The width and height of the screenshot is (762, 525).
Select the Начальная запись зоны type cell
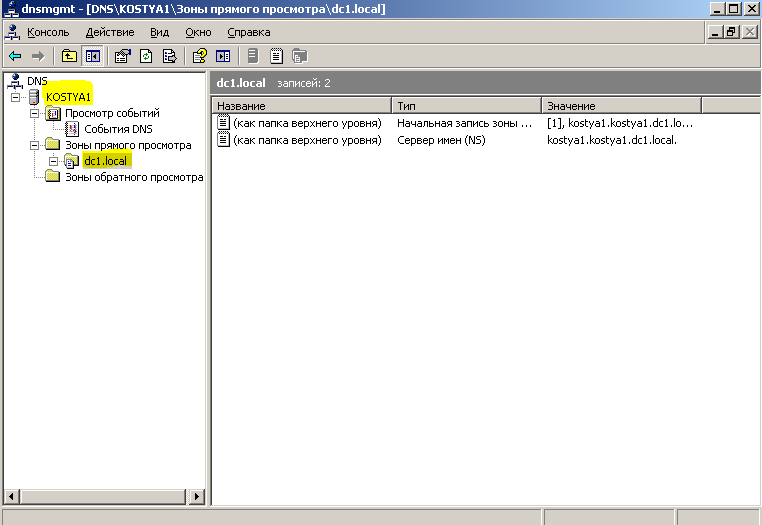click(464, 123)
